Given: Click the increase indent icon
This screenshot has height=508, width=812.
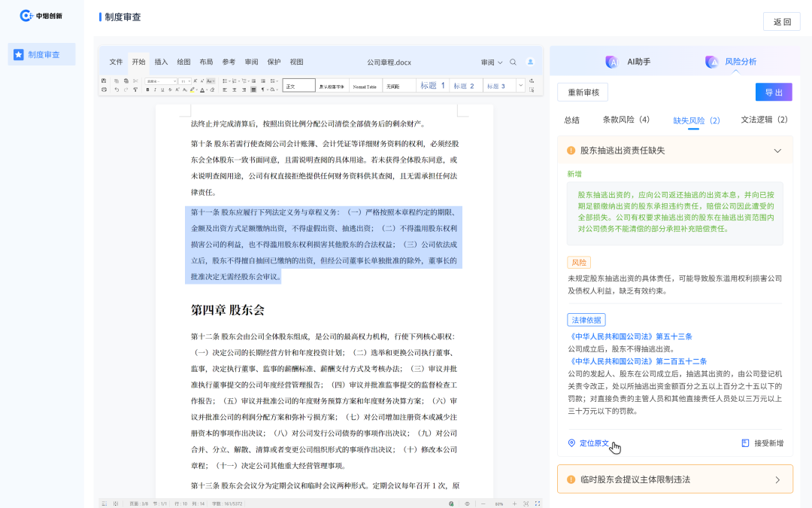Looking at the screenshot, I should [263, 81].
